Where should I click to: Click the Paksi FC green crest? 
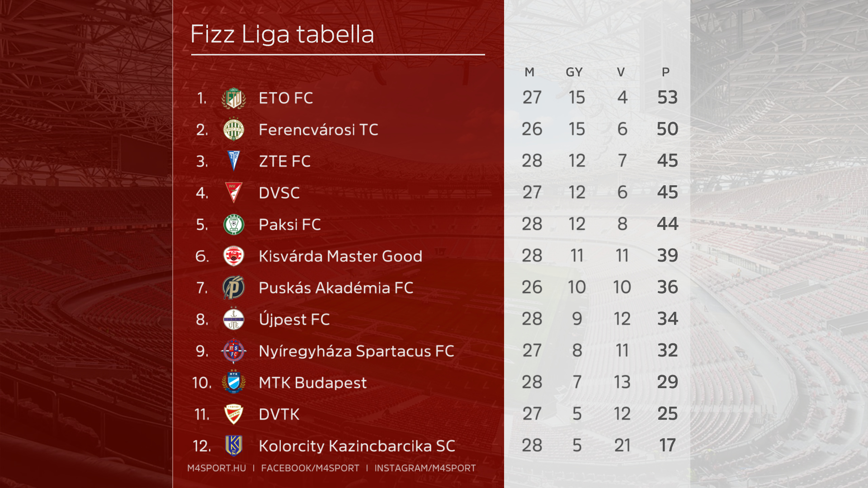234,225
